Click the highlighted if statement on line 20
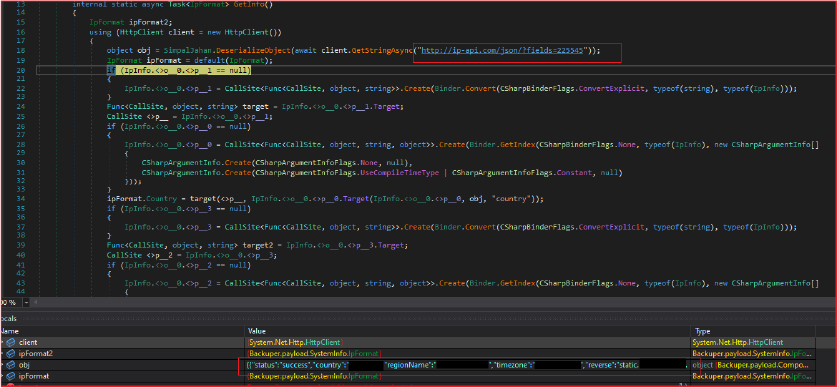This screenshot has height=388, width=838. (179, 71)
